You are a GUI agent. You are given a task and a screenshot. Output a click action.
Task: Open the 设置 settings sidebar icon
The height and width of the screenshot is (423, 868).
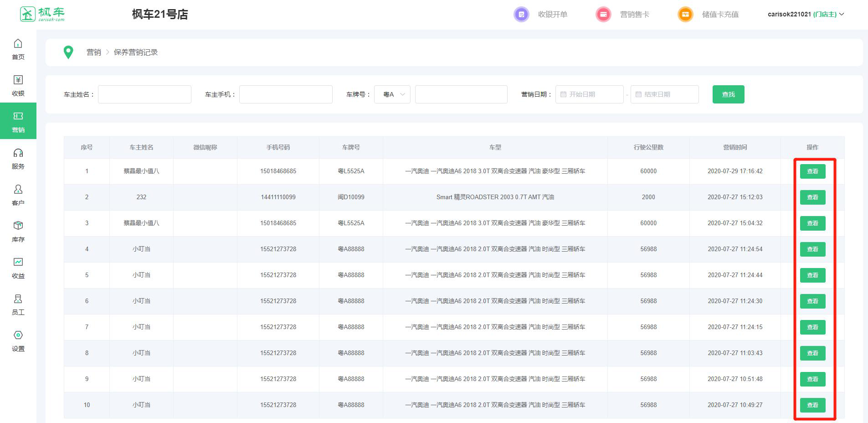[18, 335]
